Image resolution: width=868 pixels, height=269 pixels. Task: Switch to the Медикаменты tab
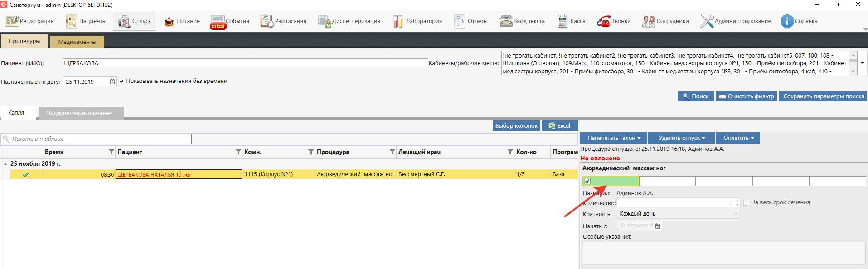click(x=77, y=42)
